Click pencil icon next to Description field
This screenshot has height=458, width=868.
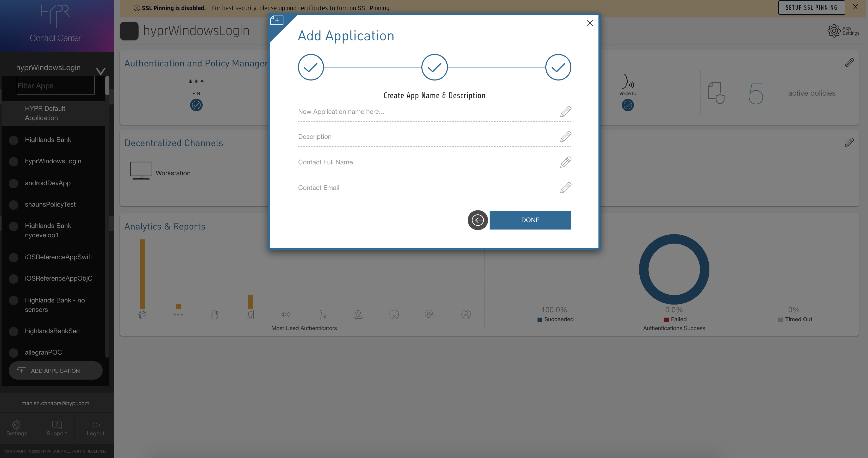click(565, 137)
